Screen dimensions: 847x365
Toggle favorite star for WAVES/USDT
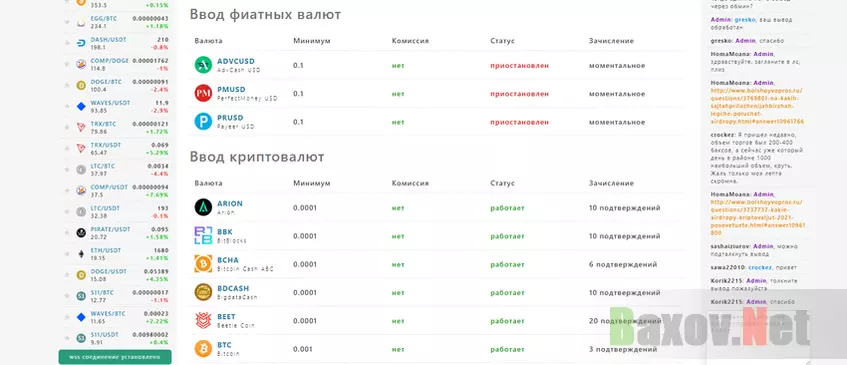click(x=67, y=106)
